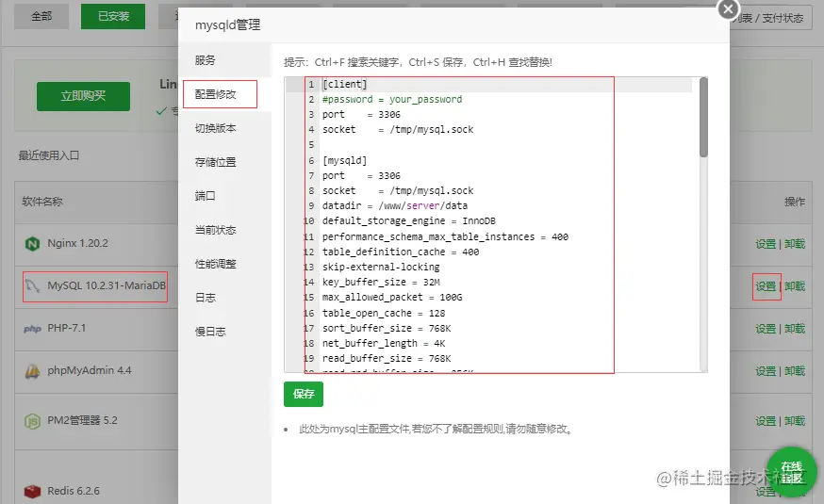Click 卸载 link for phpMyAdmin row
824x504 pixels.
[x=795, y=371]
